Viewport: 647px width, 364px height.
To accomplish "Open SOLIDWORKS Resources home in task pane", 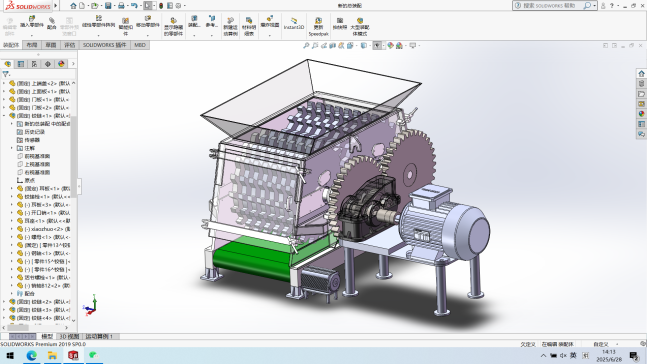I will pyautogui.click(x=641, y=73).
